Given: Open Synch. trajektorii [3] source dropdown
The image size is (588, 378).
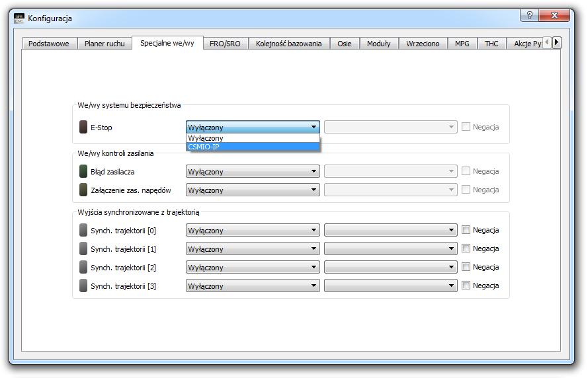Looking at the screenshot, I should 253,285.
